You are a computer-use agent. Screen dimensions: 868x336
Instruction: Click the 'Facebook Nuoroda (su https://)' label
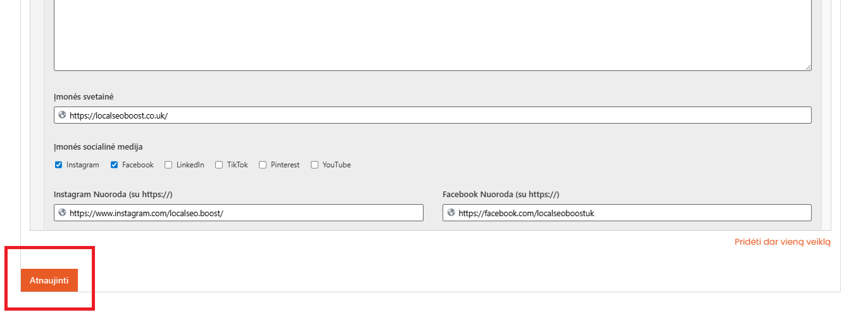pyautogui.click(x=500, y=195)
